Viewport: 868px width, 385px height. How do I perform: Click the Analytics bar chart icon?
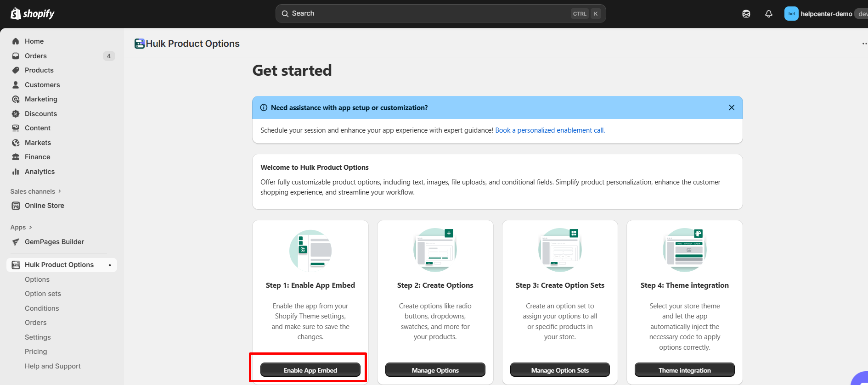pyautogui.click(x=16, y=172)
